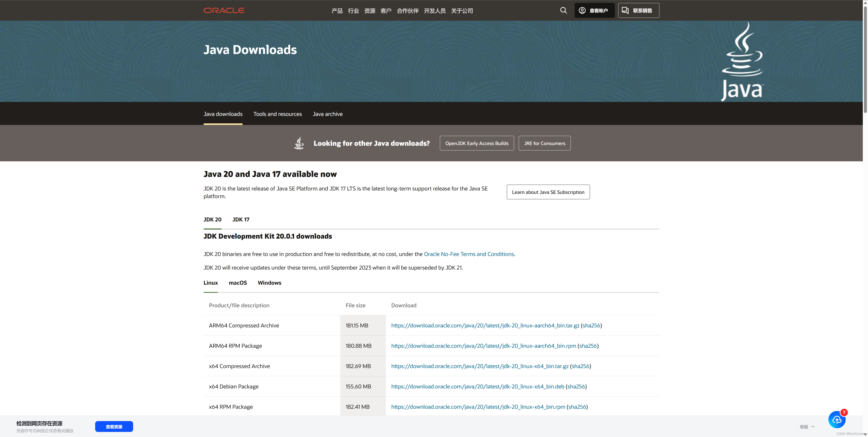Screen dimensions: 868x437
Task: Open Oracle No-Fee Terms and Conditions link
Action: coord(469,254)
